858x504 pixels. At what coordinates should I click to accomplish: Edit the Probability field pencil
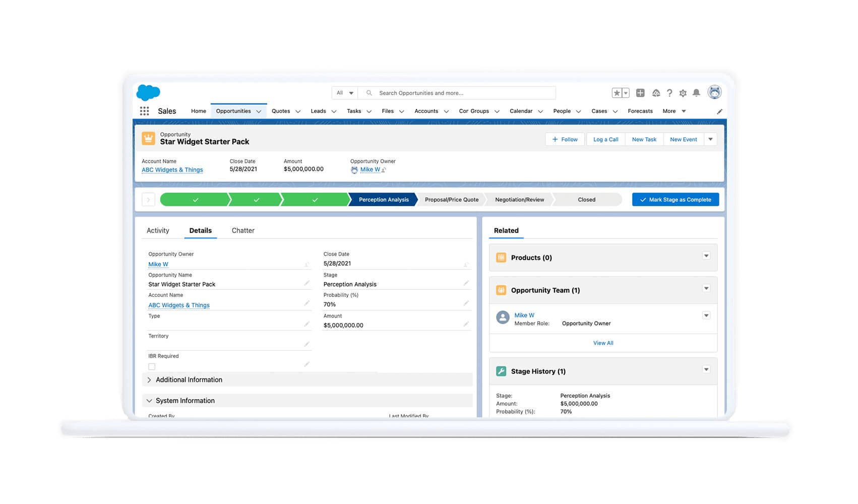pyautogui.click(x=466, y=303)
